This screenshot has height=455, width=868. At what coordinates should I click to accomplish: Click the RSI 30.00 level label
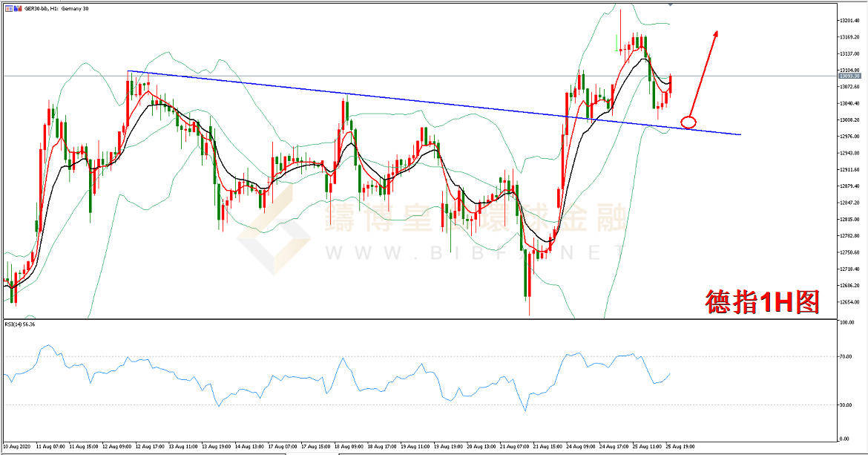(x=846, y=405)
